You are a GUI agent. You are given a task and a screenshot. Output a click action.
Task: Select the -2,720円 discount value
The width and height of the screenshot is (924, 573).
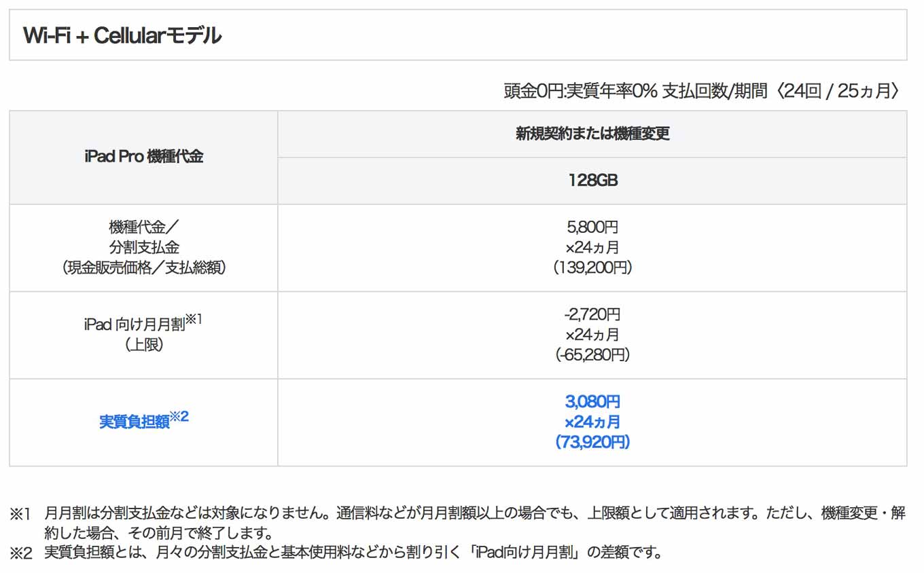592,314
